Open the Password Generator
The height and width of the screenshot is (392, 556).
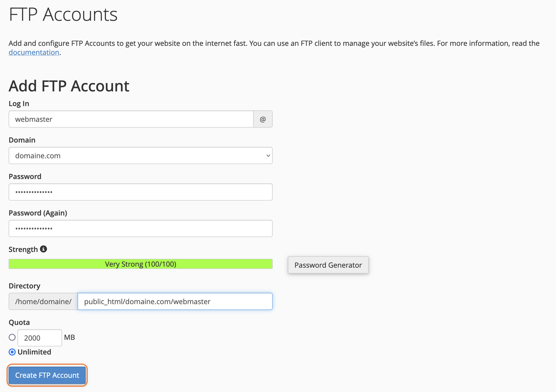point(328,265)
